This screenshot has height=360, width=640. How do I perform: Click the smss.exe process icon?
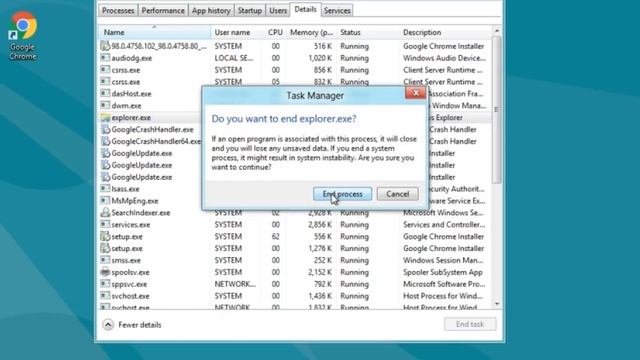pos(105,260)
